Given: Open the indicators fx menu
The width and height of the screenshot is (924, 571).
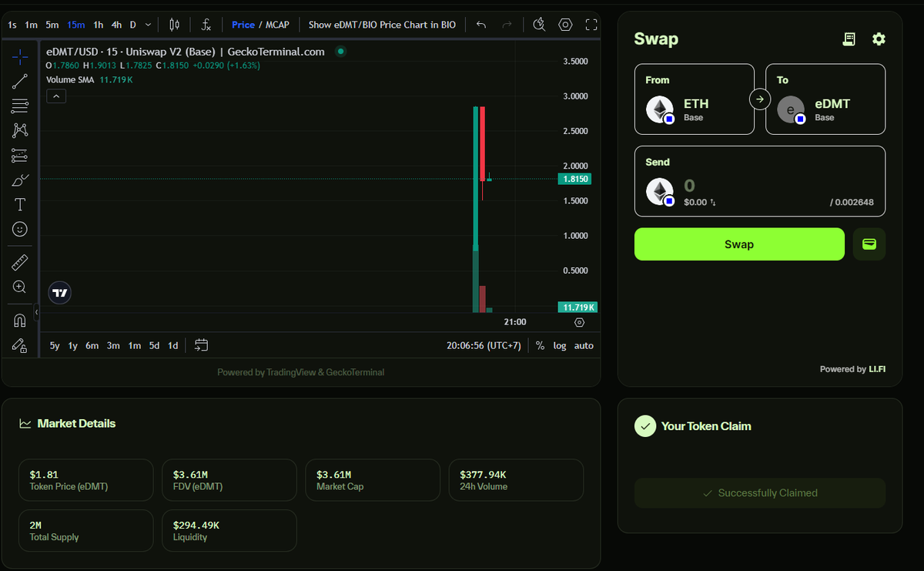Looking at the screenshot, I should pyautogui.click(x=206, y=25).
